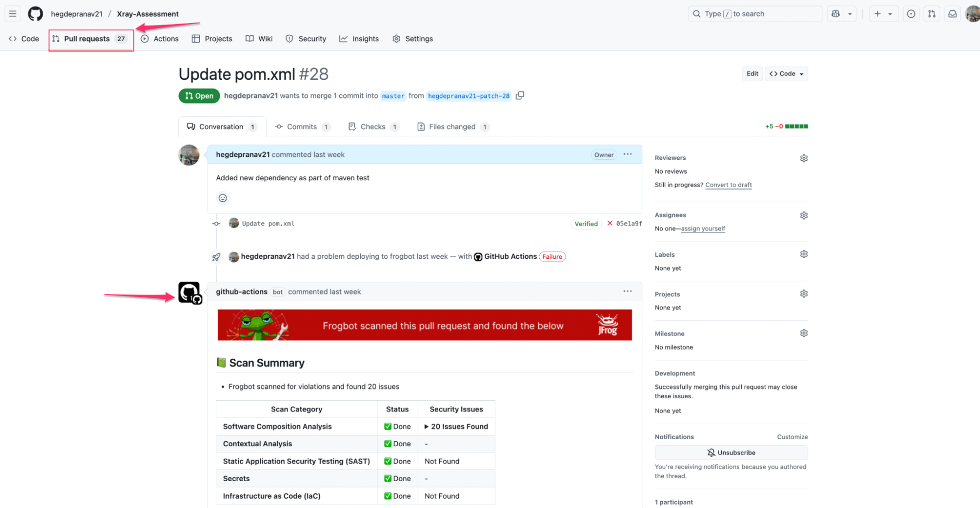Click the Unsubscribe notifications button
Screen dimensions: 980x508
pos(731,453)
